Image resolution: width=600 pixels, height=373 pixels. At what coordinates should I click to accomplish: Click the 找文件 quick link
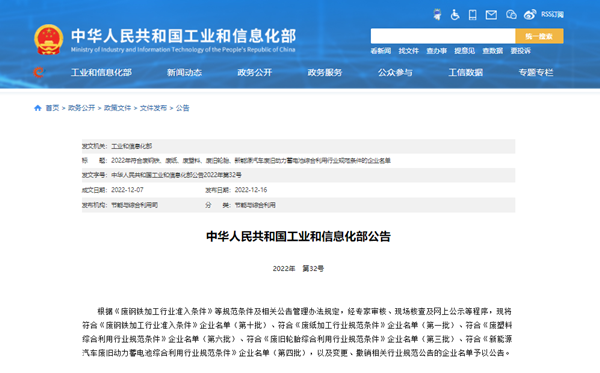click(x=409, y=51)
